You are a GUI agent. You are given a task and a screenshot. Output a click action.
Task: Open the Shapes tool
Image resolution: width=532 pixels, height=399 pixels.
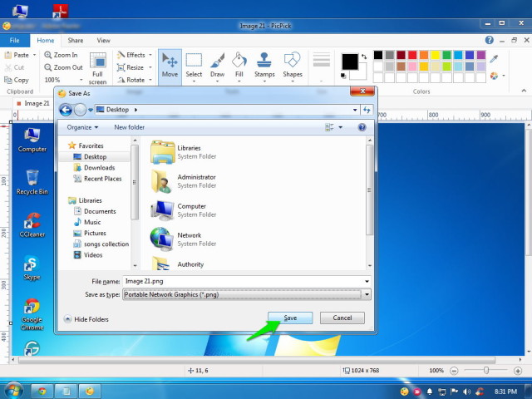tap(292, 66)
